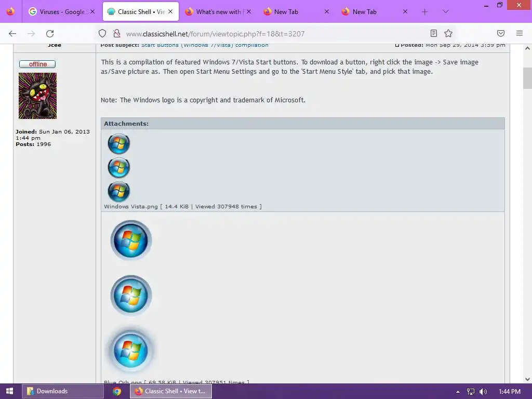Screen dimensions: 532x399
Task: Open tracking protection shield icon
Action: coord(102,33)
